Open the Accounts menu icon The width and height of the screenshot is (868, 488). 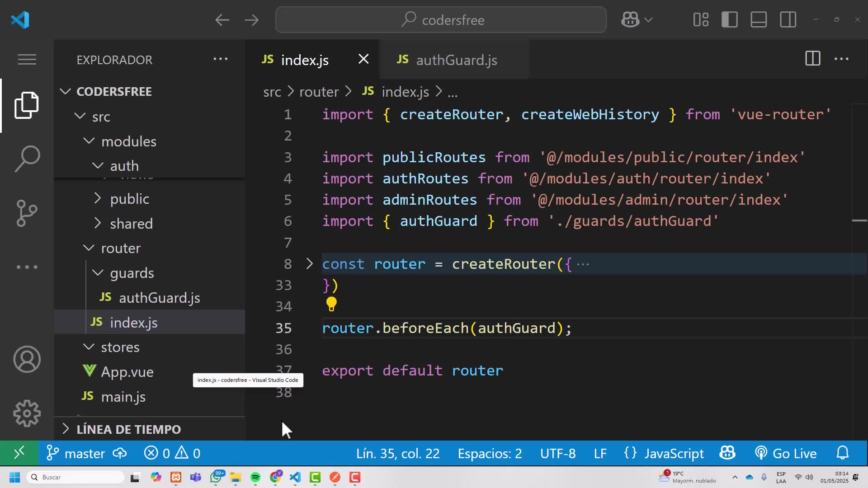27,360
